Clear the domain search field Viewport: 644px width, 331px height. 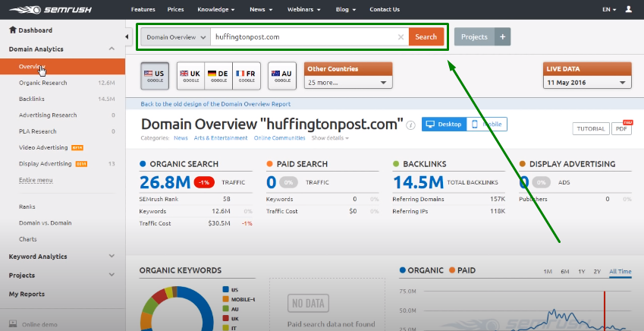pyautogui.click(x=401, y=36)
